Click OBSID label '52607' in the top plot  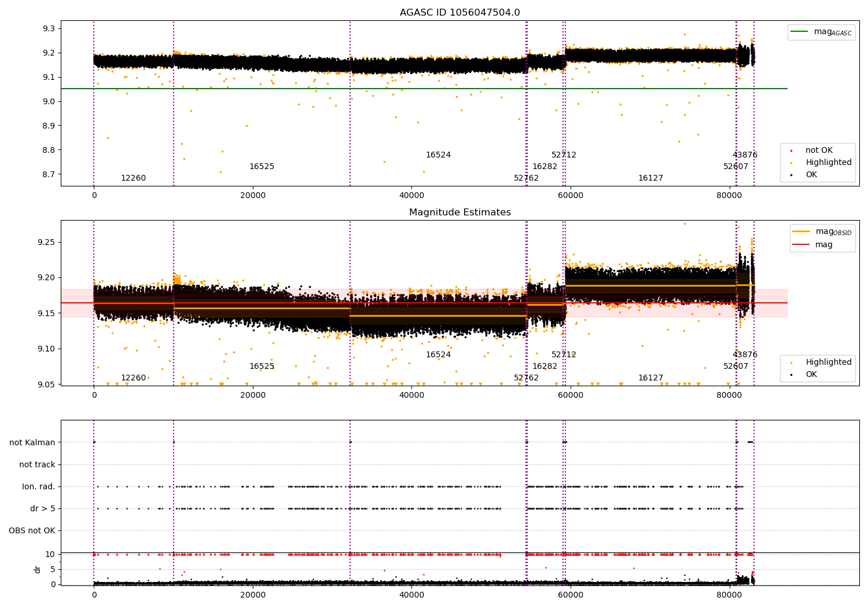tap(735, 167)
